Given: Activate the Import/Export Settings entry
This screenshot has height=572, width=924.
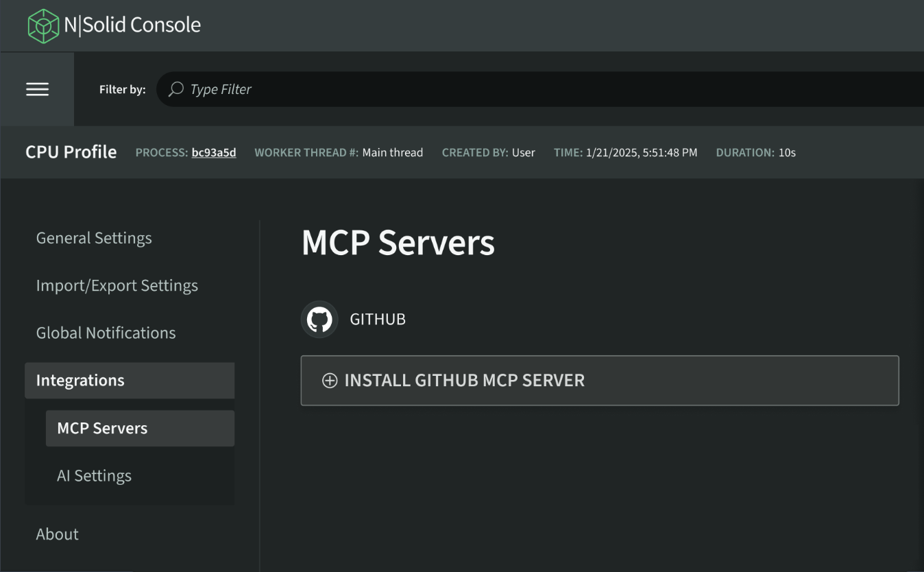Looking at the screenshot, I should [x=117, y=285].
